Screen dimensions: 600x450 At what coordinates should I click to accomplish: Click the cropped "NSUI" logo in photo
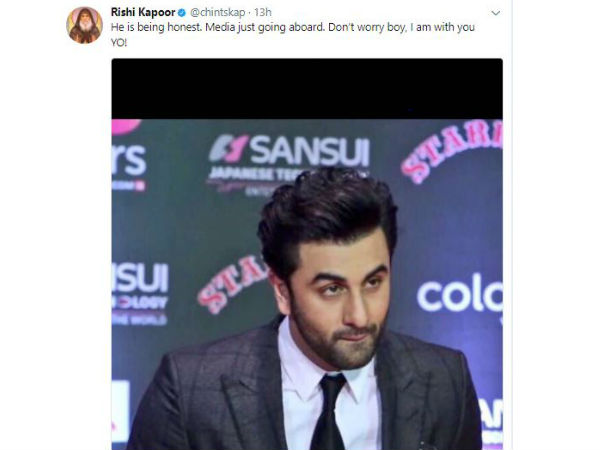[140, 277]
